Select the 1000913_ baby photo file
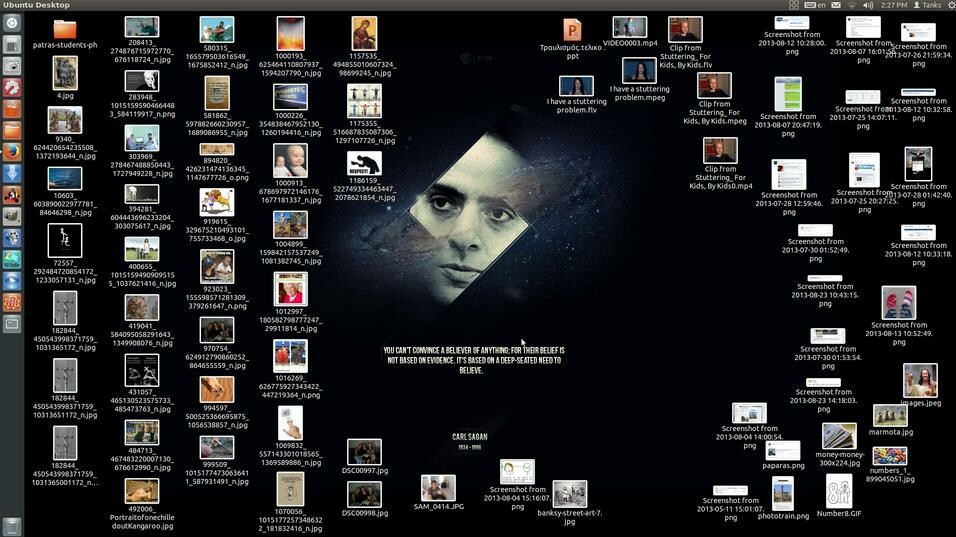This screenshot has height=537, width=956. tap(290, 174)
